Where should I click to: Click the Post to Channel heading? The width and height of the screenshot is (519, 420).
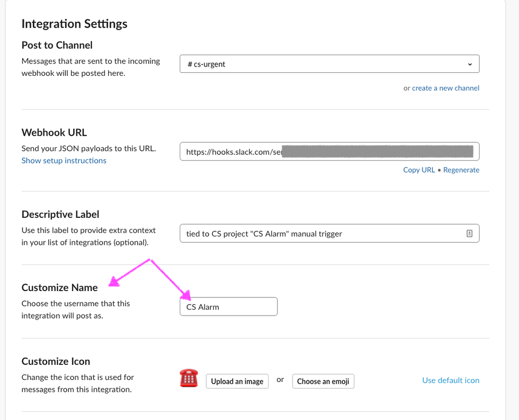pyautogui.click(x=57, y=45)
